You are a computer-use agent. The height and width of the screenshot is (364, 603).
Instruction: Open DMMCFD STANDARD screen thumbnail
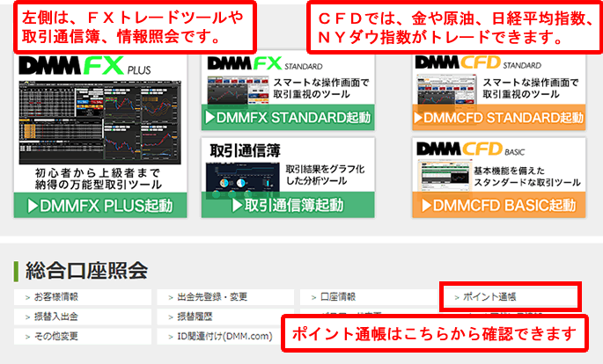pyautogui.click(x=446, y=90)
